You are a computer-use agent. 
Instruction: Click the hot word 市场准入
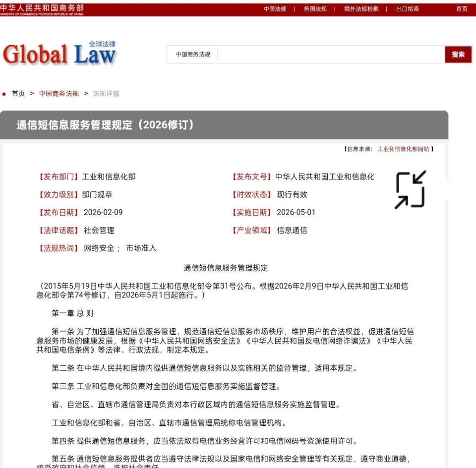click(x=141, y=248)
